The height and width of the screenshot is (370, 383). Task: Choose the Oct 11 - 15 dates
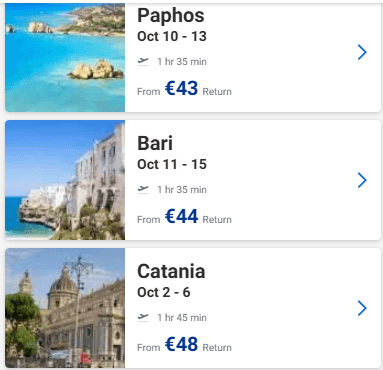coord(172,164)
